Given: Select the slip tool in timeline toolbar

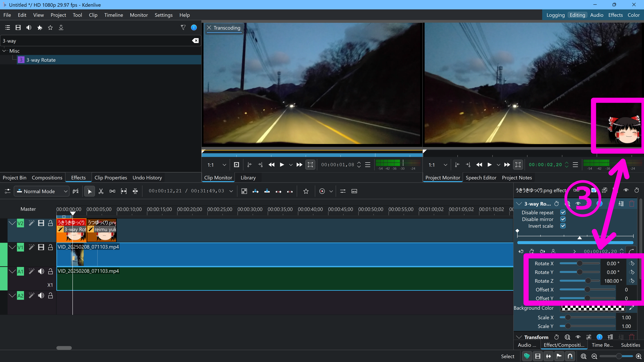Looking at the screenshot, I should click(124, 191).
